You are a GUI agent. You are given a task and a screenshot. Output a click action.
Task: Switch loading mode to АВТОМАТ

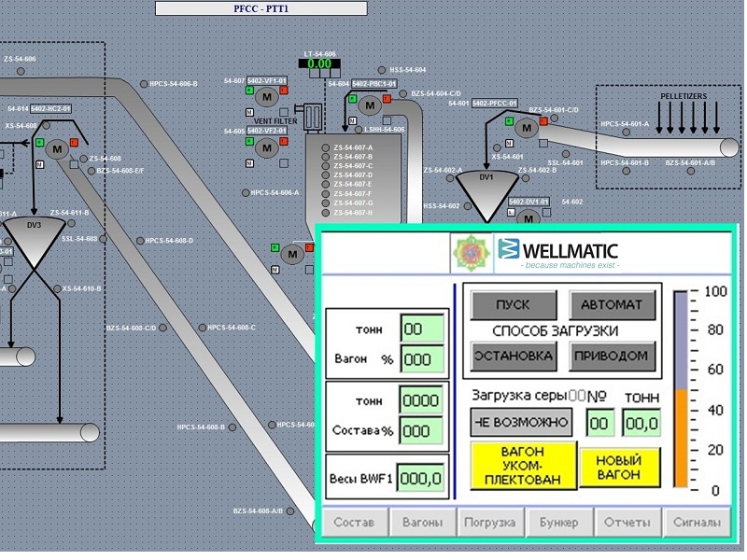tap(613, 305)
